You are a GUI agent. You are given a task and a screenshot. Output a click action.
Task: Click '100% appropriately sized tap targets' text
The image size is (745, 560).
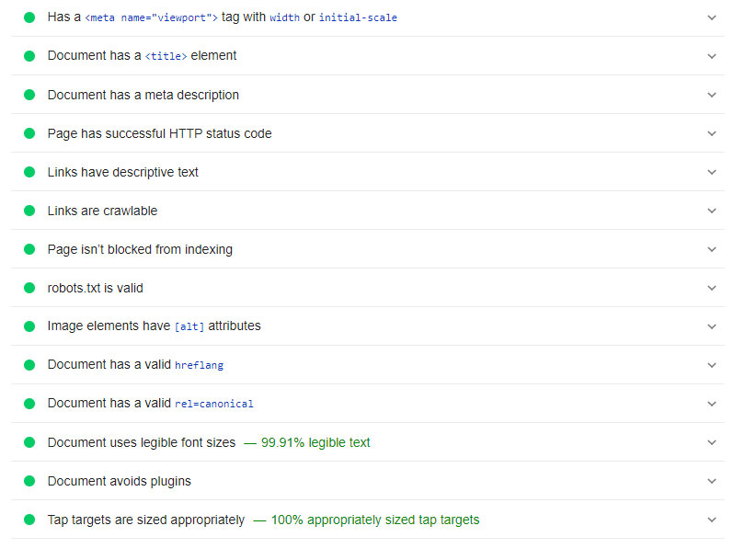[375, 520]
